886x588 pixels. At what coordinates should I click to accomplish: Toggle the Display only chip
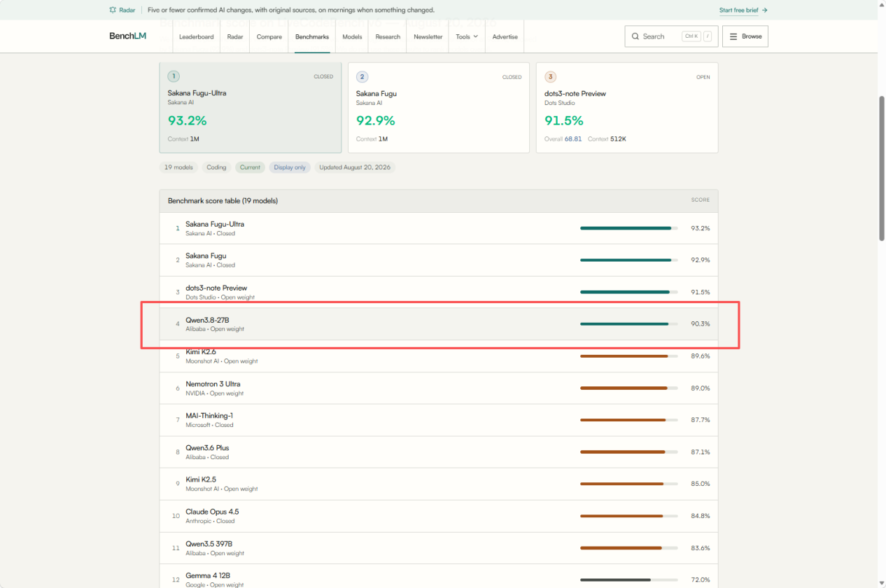(x=290, y=167)
